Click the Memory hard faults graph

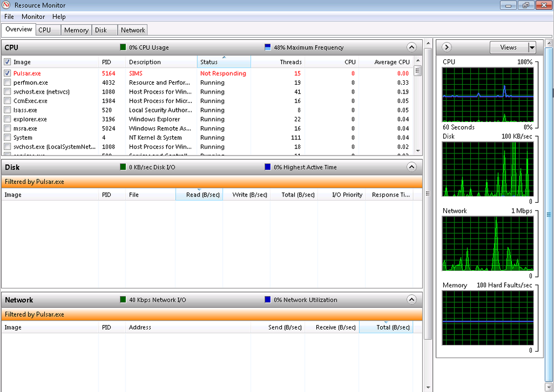pos(488,318)
